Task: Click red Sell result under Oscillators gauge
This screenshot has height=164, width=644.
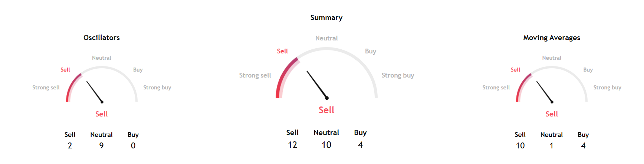Action: point(102,114)
